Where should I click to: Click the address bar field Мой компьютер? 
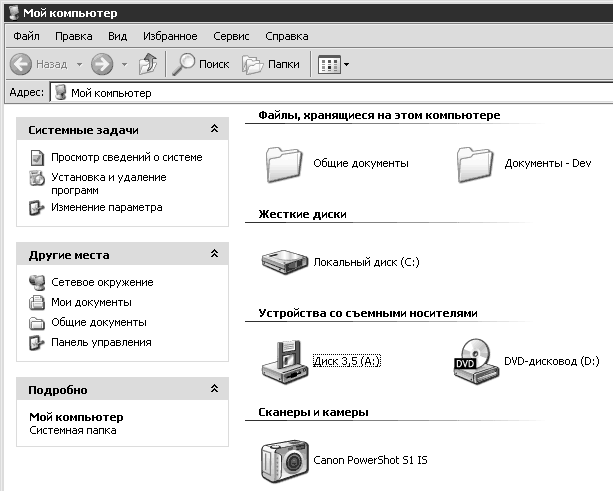point(330,92)
